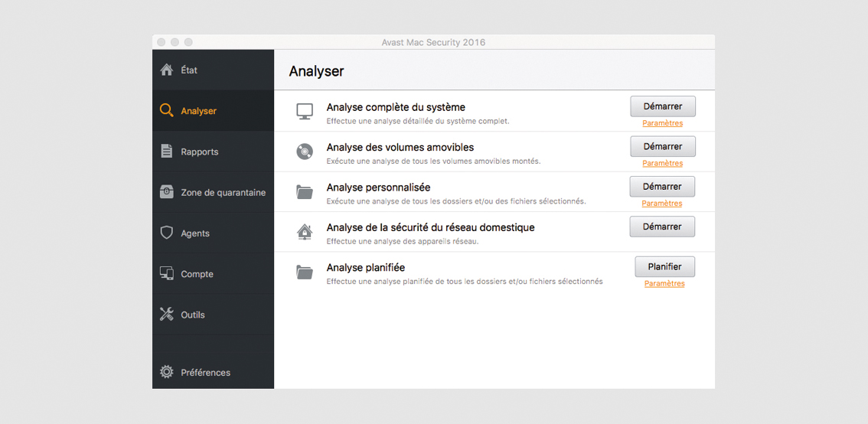Click the Planifier button
868x424 pixels.
coord(665,267)
